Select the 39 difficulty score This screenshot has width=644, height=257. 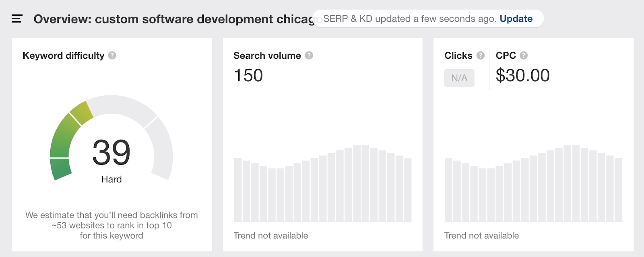click(111, 152)
